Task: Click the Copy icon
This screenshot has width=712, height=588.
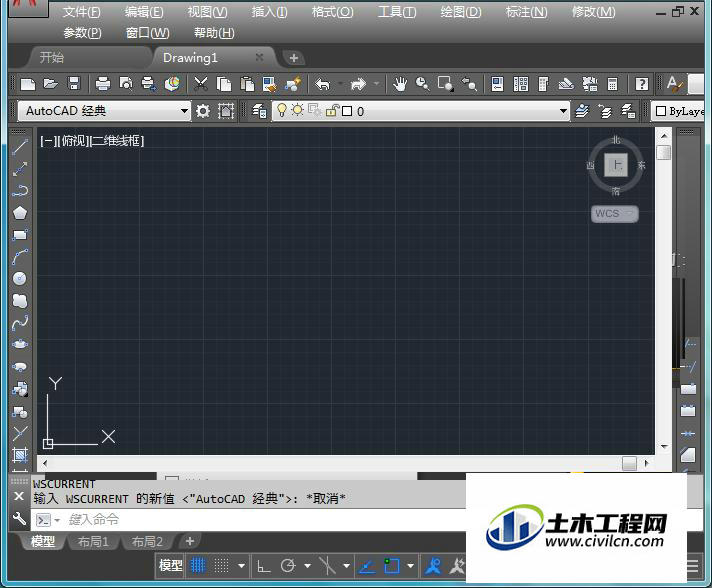Action: click(x=224, y=84)
